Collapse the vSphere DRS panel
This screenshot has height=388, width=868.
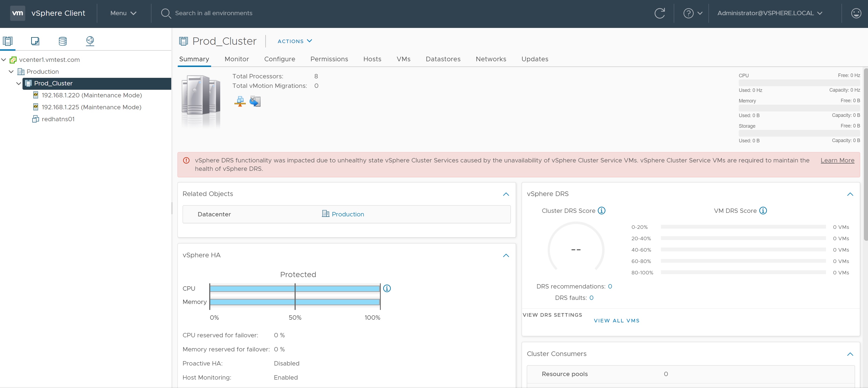850,194
